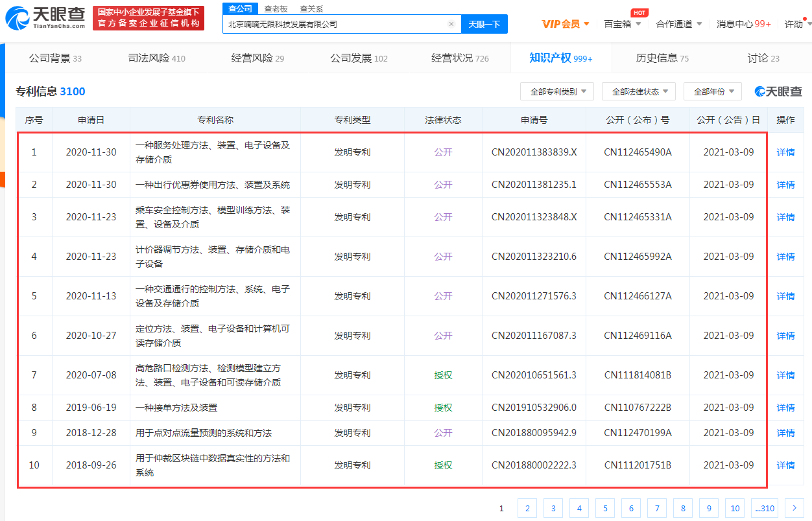Switch to the 公司背景 tab
The width and height of the screenshot is (812, 521).
click(x=55, y=58)
